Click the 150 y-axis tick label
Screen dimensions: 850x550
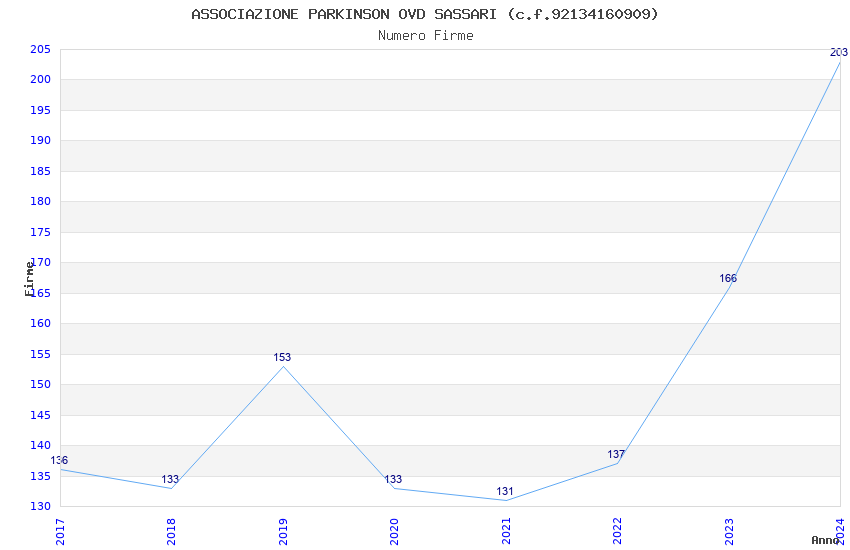[41, 385]
